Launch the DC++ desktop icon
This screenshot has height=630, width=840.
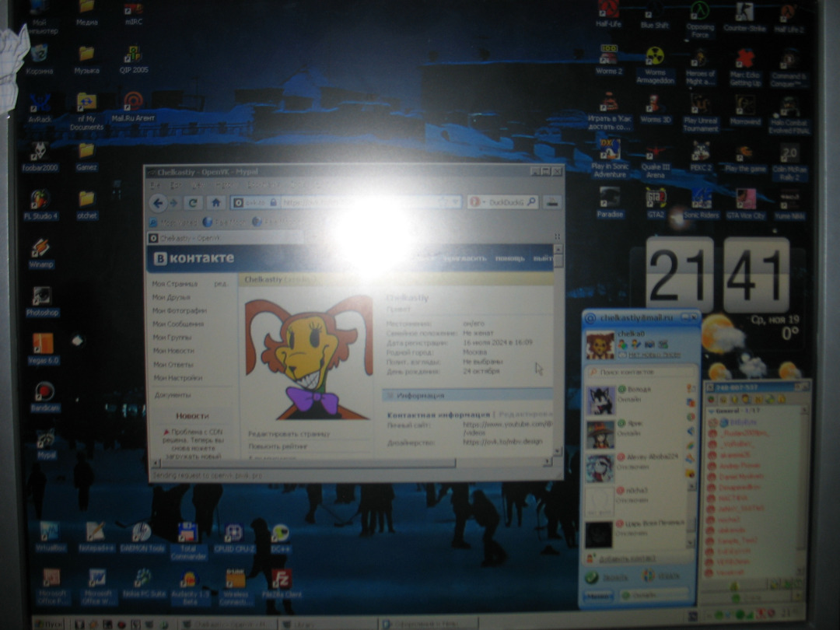pos(280,538)
